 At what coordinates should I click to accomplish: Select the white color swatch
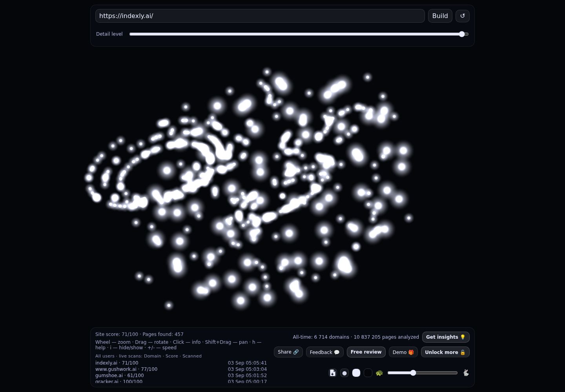pyautogui.click(x=356, y=373)
